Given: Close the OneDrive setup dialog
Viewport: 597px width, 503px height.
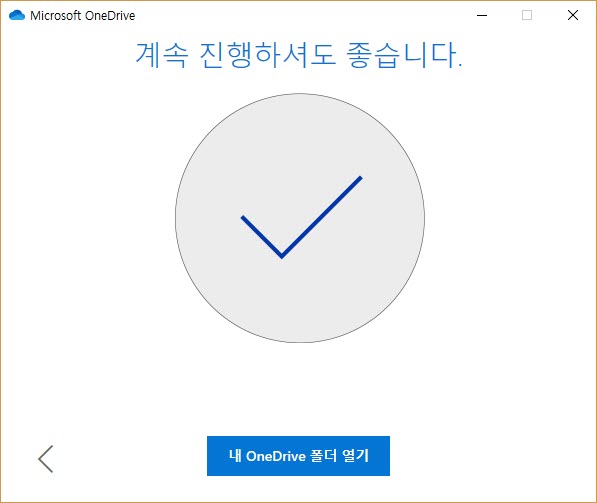Looking at the screenshot, I should pyautogui.click(x=573, y=15).
